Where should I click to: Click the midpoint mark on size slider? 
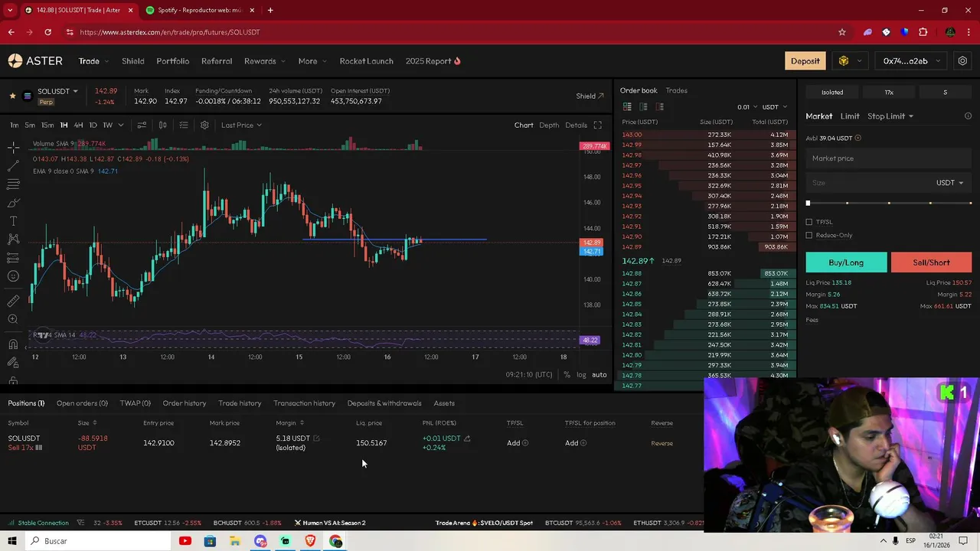pos(889,203)
